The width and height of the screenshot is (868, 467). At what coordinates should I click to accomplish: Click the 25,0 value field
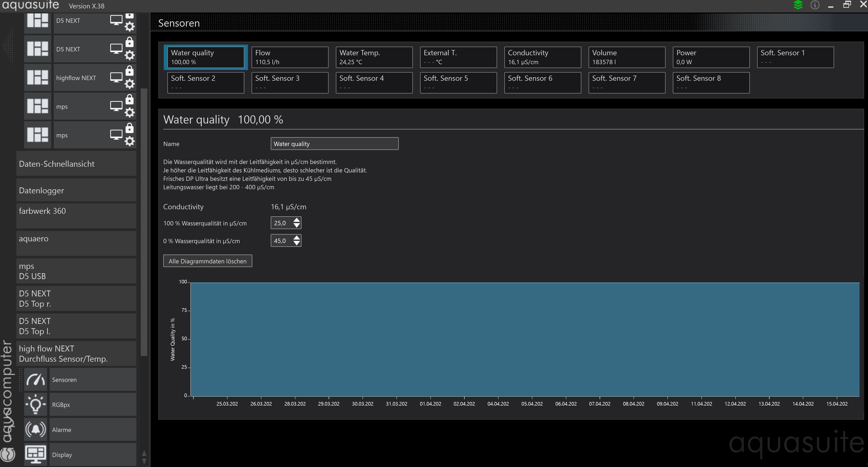[282, 223]
